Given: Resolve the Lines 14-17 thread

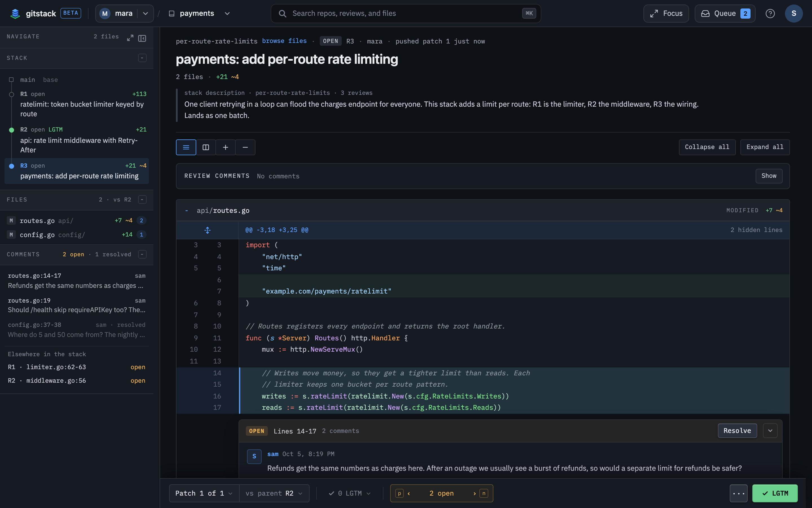Looking at the screenshot, I should 737,431.
